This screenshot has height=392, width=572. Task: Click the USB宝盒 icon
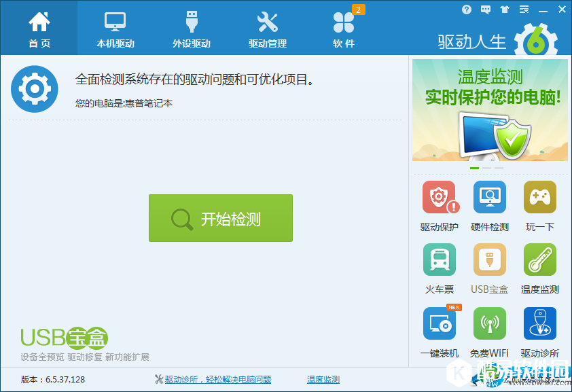click(x=489, y=260)
